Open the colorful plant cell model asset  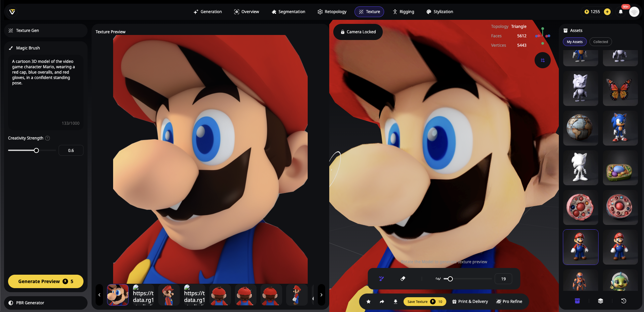(x=620, y=168)
